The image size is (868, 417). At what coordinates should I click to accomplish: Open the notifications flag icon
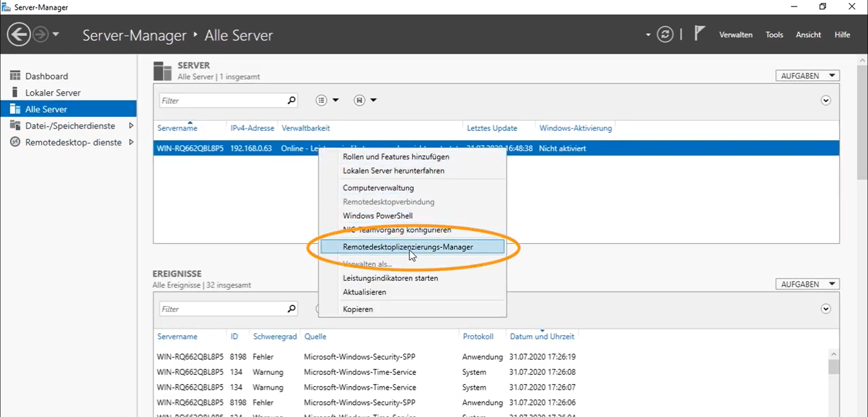coord(699,33)
